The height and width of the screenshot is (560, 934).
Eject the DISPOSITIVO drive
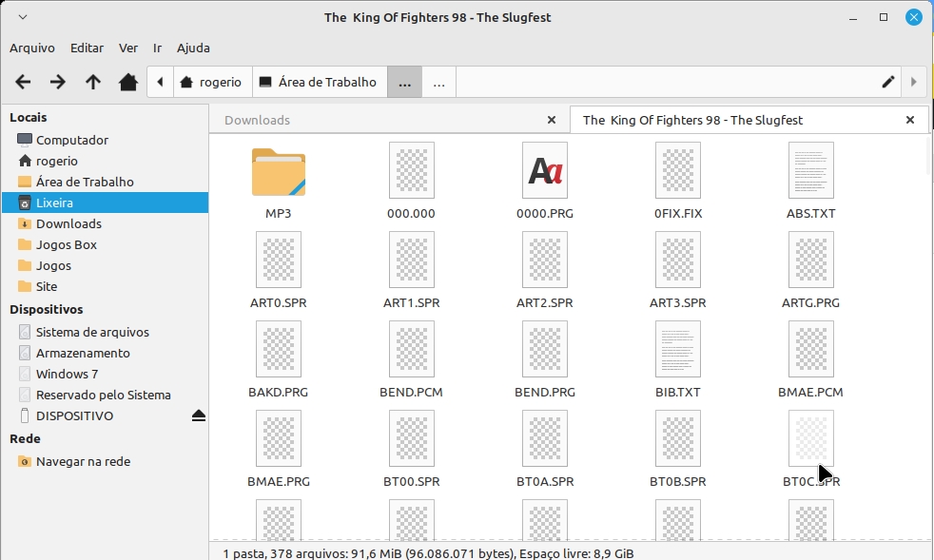point(198,415)
